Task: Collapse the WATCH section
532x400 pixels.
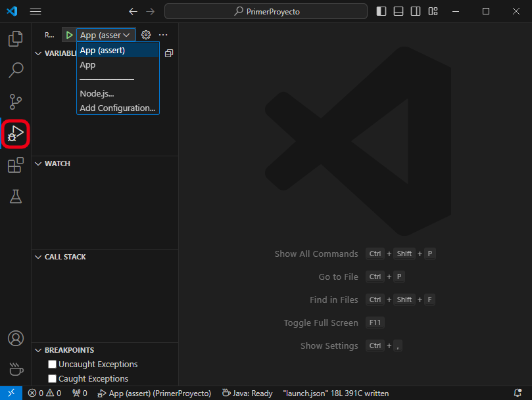Action: [x=38, y=164]
